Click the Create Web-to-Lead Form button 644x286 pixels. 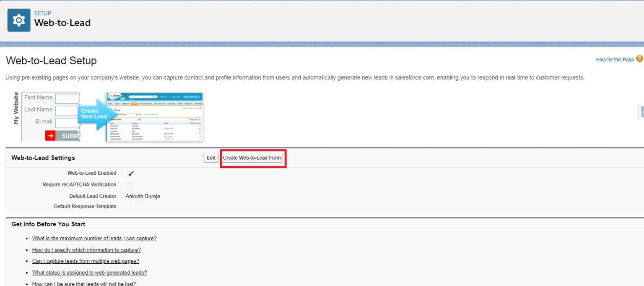pos(252,158)
